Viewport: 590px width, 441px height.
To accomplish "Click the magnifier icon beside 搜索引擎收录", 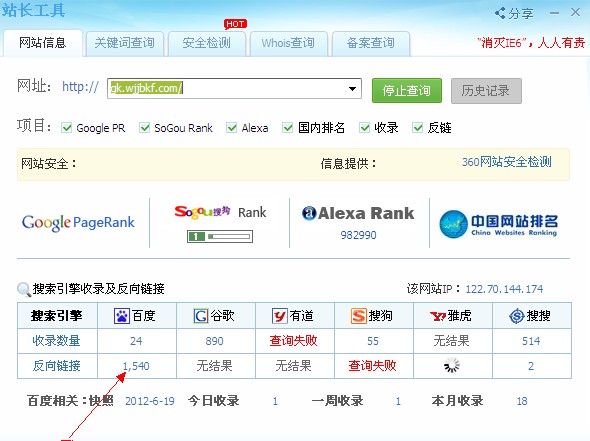I will click(x=24, y=289).
